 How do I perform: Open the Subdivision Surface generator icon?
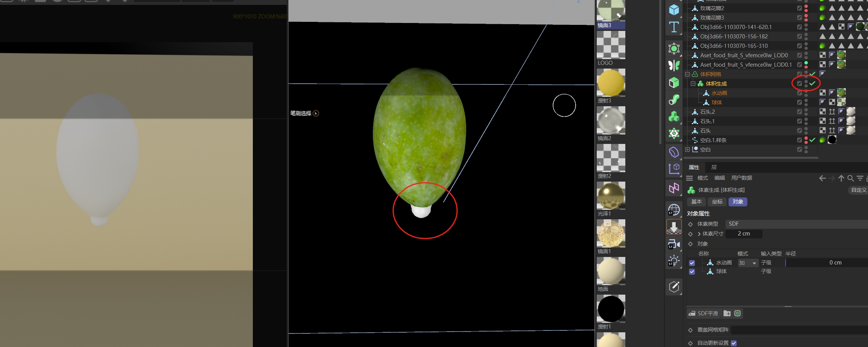coord(674,49)
